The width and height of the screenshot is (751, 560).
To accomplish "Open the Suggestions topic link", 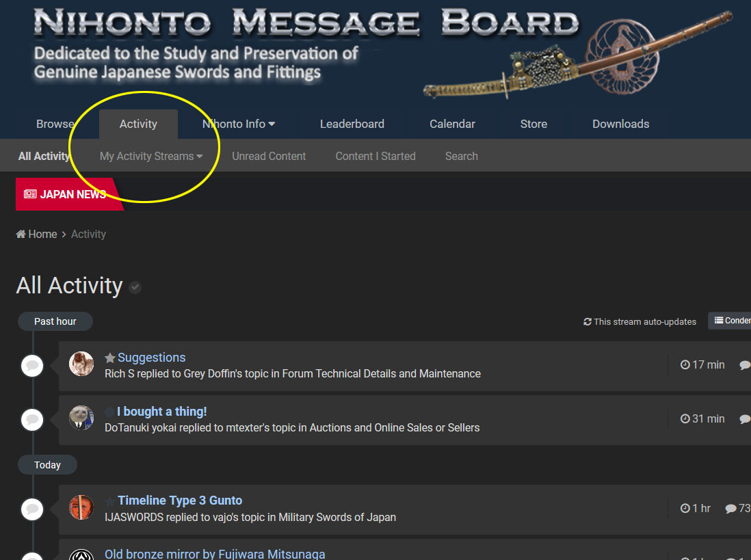I will [151, 358].
